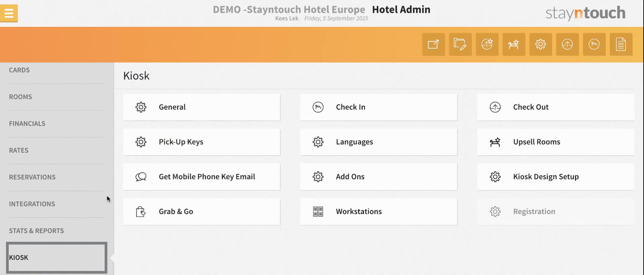Viewport: 644px width, 275px height.
Task: Open Grab & Go settings
Action: 202,212
